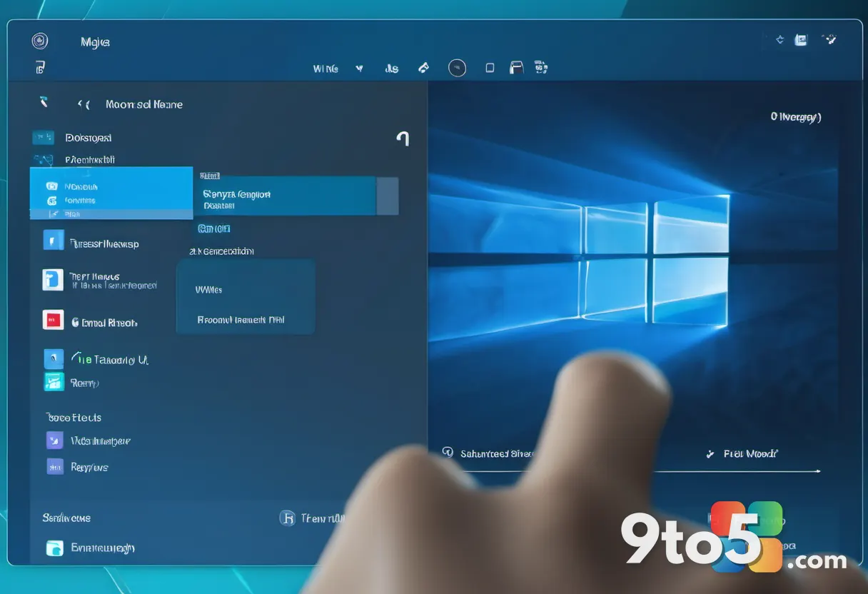
Task: Open the "Tia Taaoorig U." list entry
Action: (x=109, y=360)
